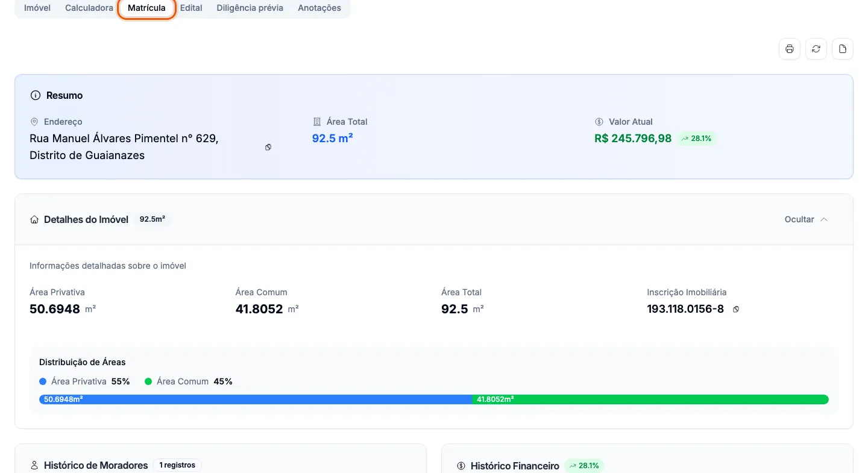The width and height of the screenshot is (868, 473).
Task: Switch to the Anotações tab
Action: [319, 8]
